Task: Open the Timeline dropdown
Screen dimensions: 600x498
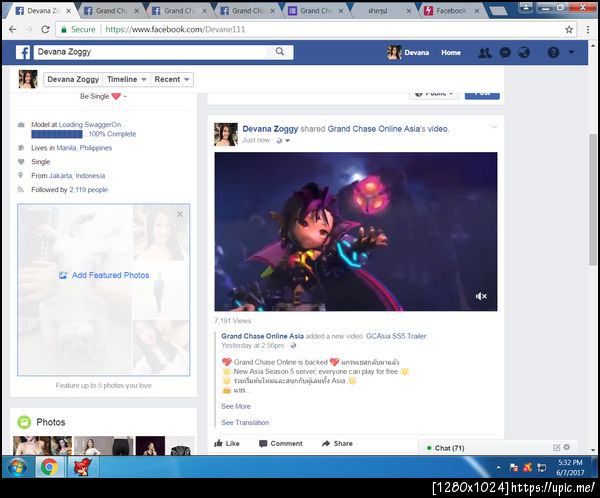Action: point(126,79)
